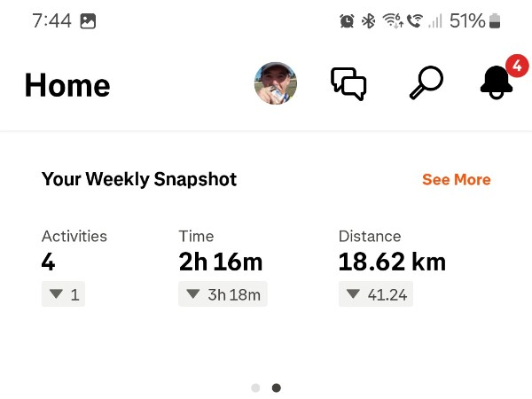Click the See More link
532x399 pixels.
(x=456, y=179)
